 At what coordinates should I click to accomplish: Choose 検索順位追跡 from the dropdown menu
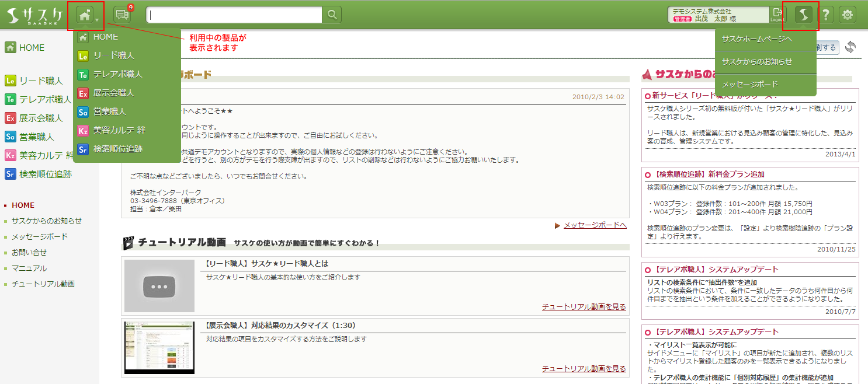click(x=117, y=149)
